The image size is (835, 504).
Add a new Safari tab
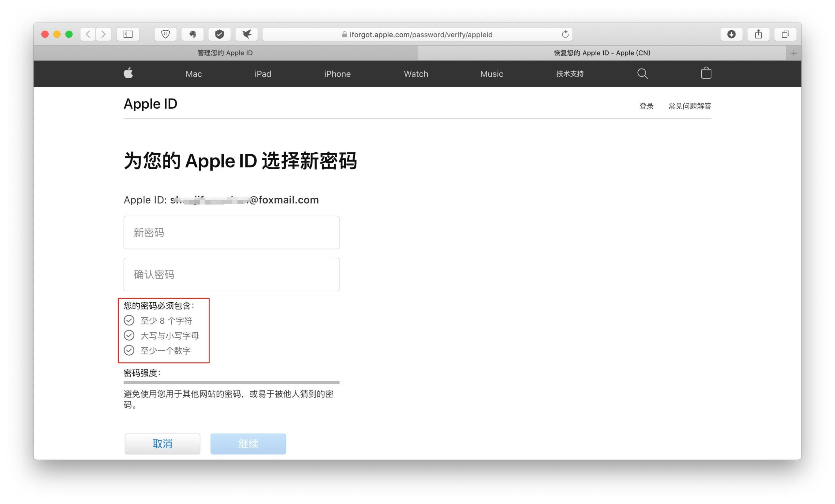click(x=794, y=53)
